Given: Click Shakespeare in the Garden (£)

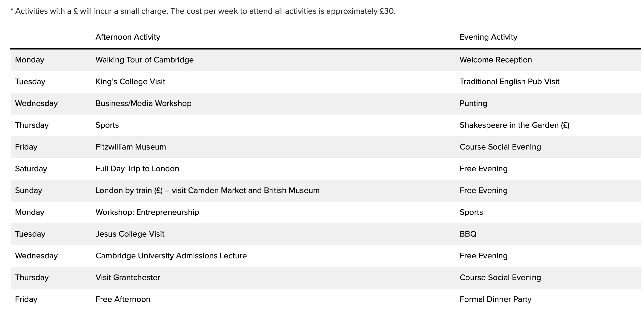Looking at the screenshot, I should 514,125.
